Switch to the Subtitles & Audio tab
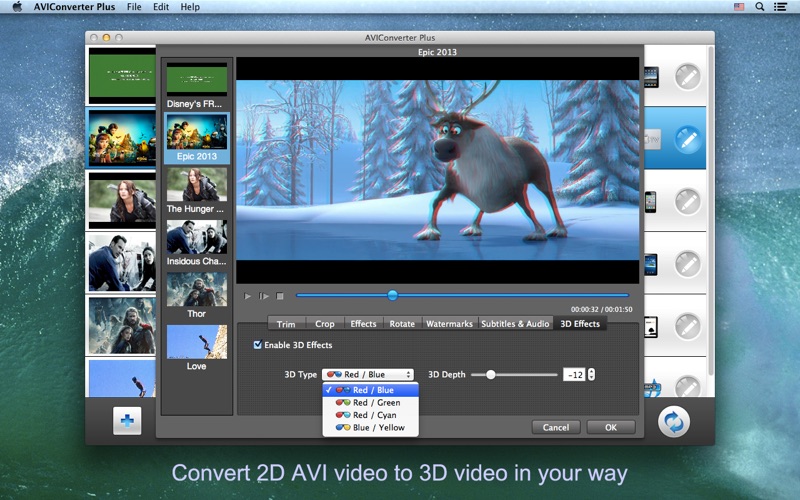This screenshot has height=500, width=800. 515,324
